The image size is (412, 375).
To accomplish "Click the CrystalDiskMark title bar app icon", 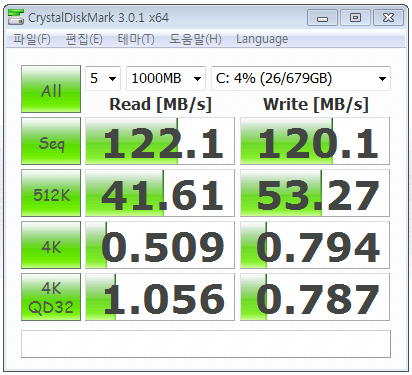I will [x=16, y=17].
